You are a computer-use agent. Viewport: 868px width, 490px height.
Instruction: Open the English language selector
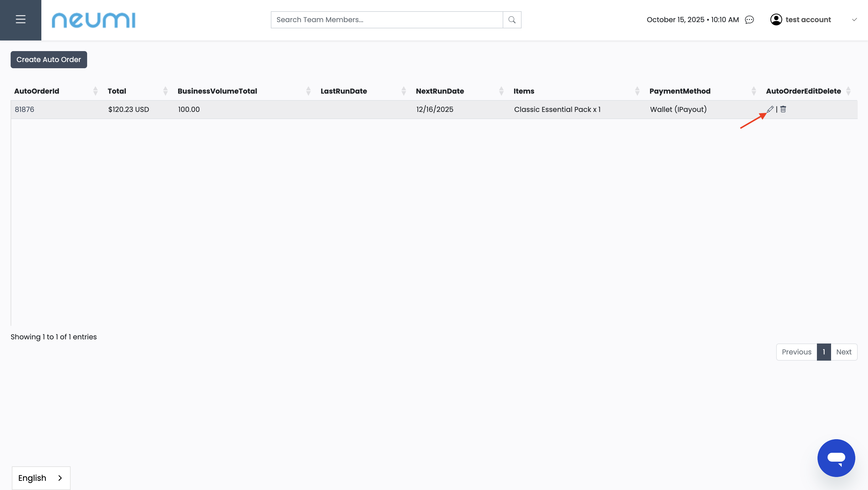[40, 478]
